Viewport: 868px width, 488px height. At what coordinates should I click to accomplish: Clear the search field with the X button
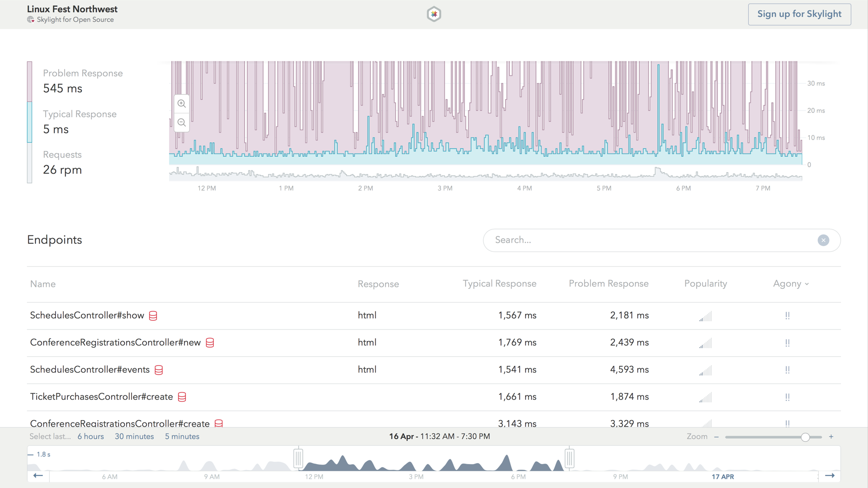(x=823, y=240)
